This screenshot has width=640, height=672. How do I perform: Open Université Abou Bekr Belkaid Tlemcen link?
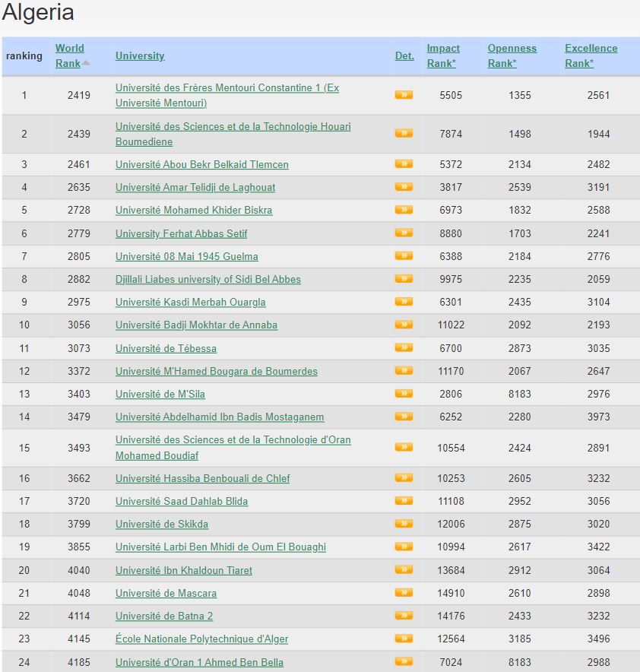(201, 164)
